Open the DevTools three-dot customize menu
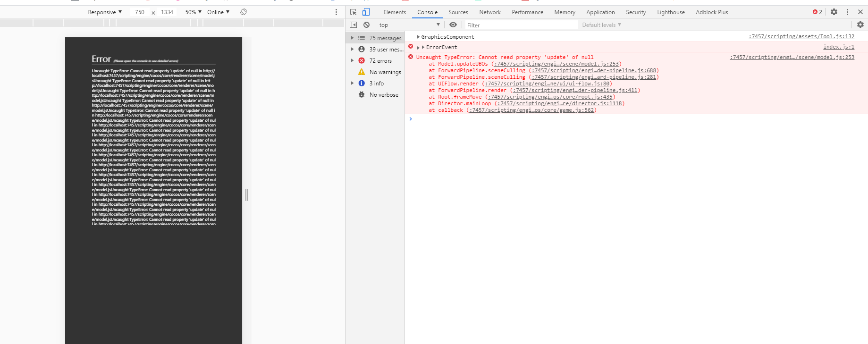Screen dimensions: 868x344 click(x=847, y=12)
